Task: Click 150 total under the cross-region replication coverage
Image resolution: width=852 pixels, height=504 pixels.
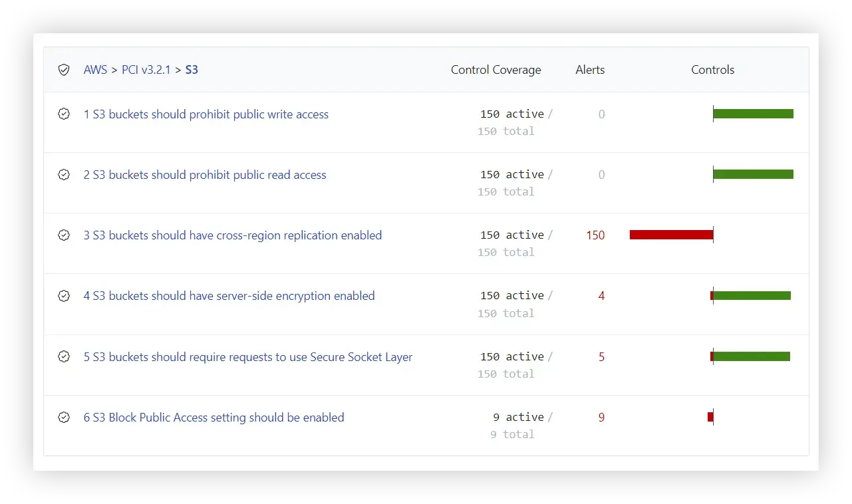Action: pyautogui.click(x=506, y=253)
